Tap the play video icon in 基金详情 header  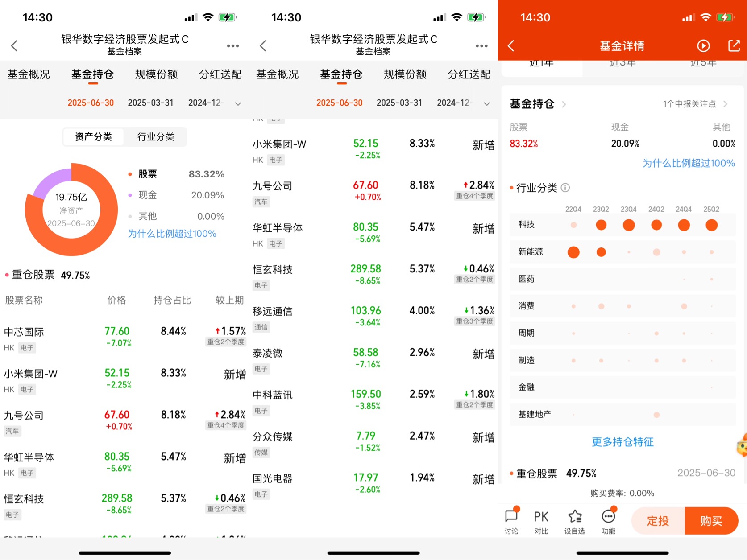[703, 45]
